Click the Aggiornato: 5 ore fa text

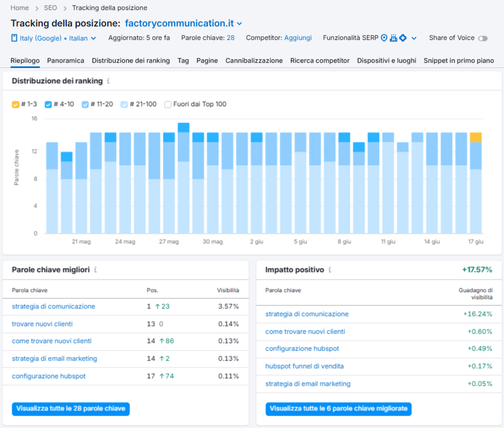(139, 38)
